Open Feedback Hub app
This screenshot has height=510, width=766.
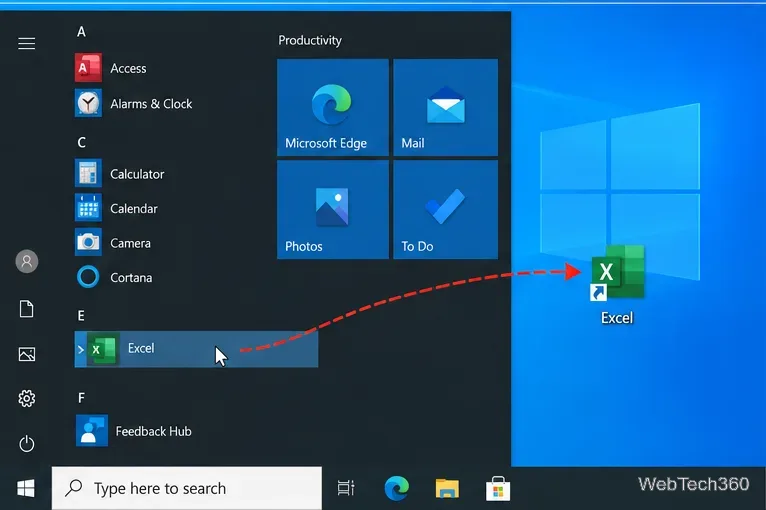coord(133,431)
